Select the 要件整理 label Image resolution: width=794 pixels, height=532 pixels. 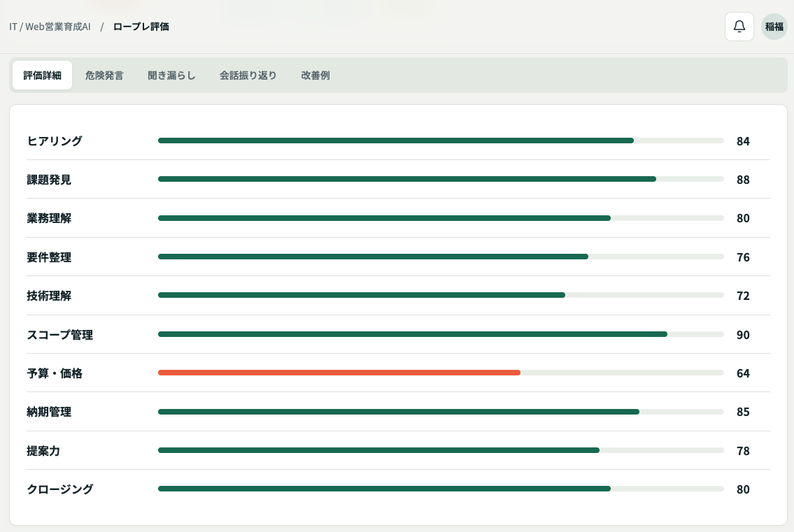click(x=49, y=257)
